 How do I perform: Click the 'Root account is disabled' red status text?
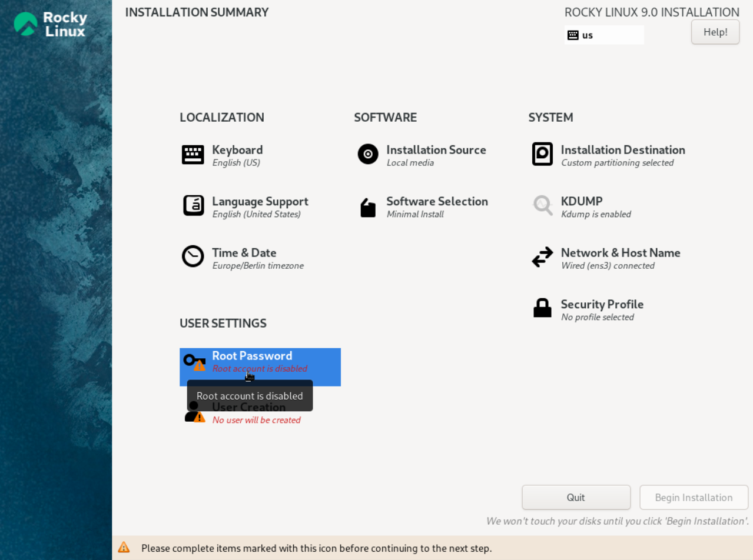tap(260, 369)
